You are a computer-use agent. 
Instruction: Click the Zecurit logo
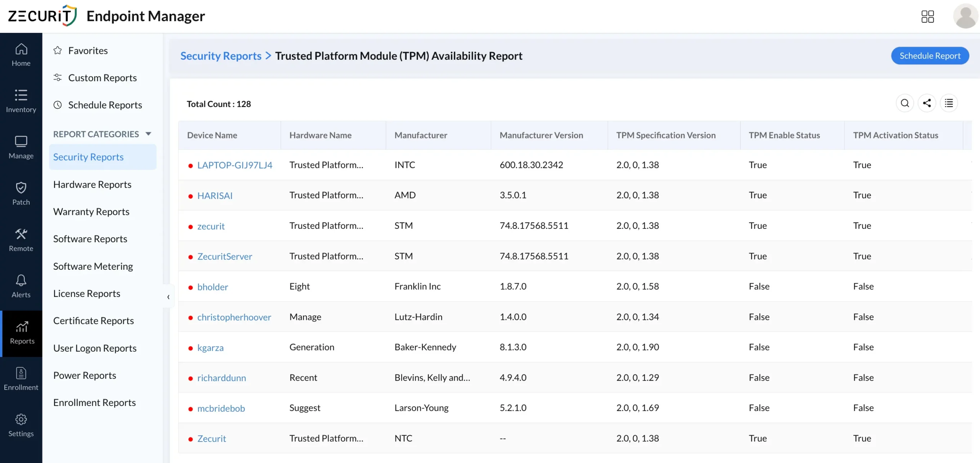click(x=42, y=16)
